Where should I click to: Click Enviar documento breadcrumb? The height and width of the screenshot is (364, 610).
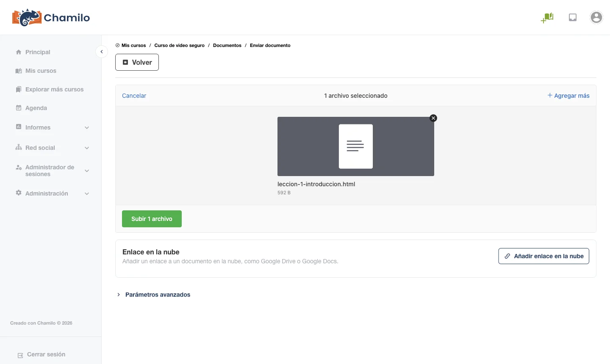point(270,45)
